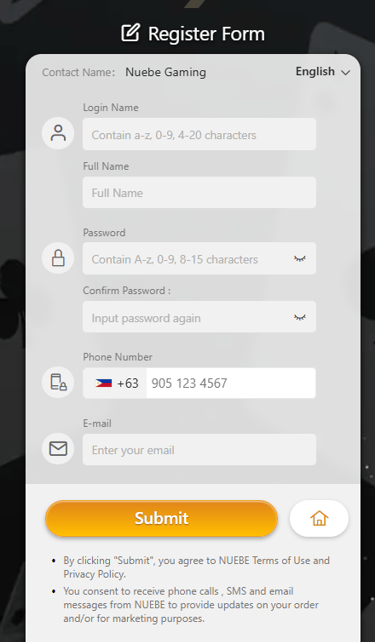The height and width of the screenshot is (642, 375).
Task: Click the Password input field
Action: [199, 258]
